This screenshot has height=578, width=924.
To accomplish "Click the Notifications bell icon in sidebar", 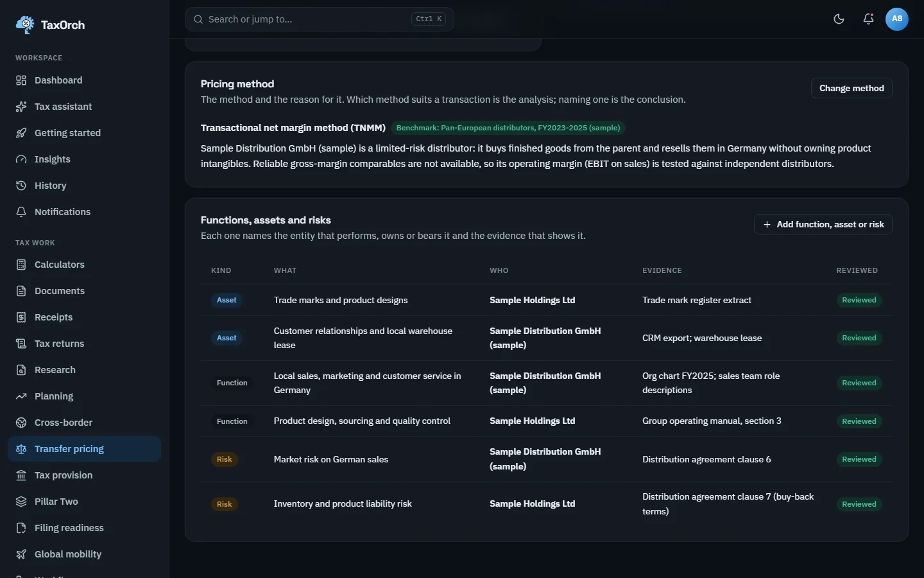I will (21, 212).
